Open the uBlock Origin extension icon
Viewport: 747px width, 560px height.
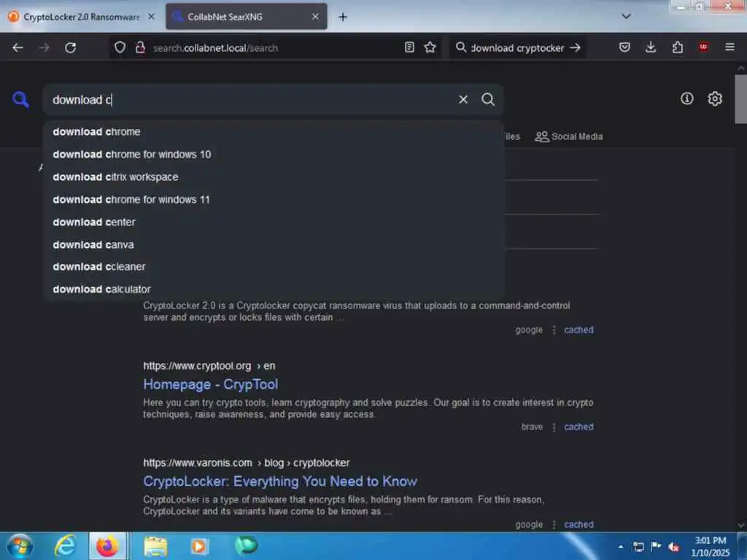[703, 47]
